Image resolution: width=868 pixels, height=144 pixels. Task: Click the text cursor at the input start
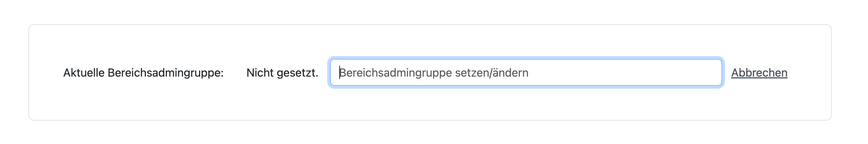tap(340, 73)
